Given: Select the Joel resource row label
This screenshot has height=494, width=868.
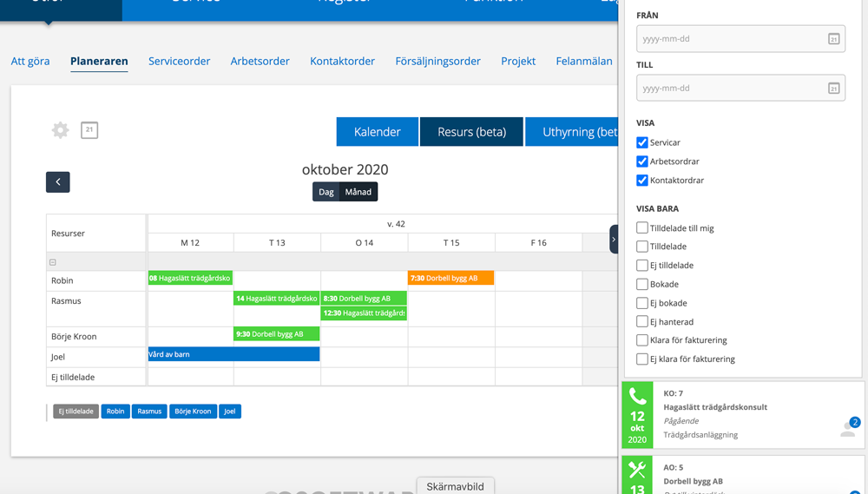Looking at the screenshot, I should 58,357.
